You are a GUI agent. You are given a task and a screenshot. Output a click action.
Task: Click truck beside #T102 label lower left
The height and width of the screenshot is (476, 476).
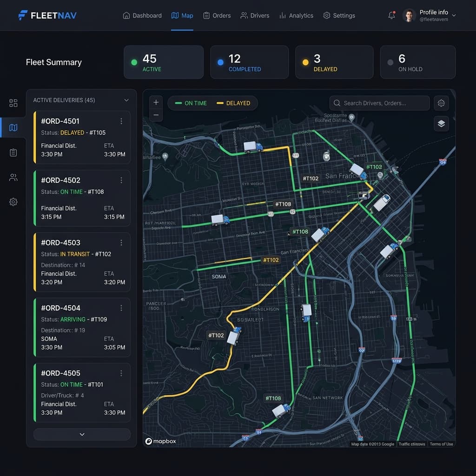pyautogui.click(x=234, y=336)
